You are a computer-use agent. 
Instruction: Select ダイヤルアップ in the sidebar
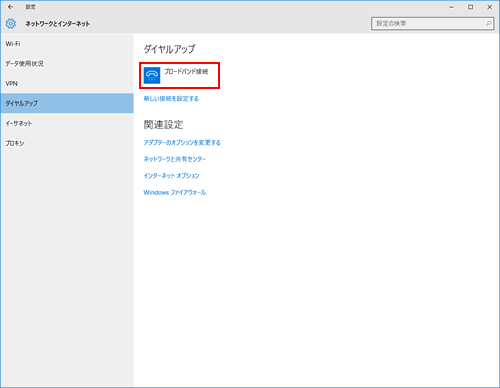click(67, 103)
